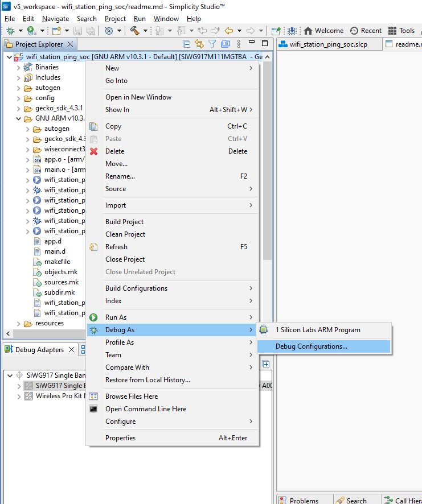
Task: Collapse all in Project Explorer toolbar
Action: [186, 44]
